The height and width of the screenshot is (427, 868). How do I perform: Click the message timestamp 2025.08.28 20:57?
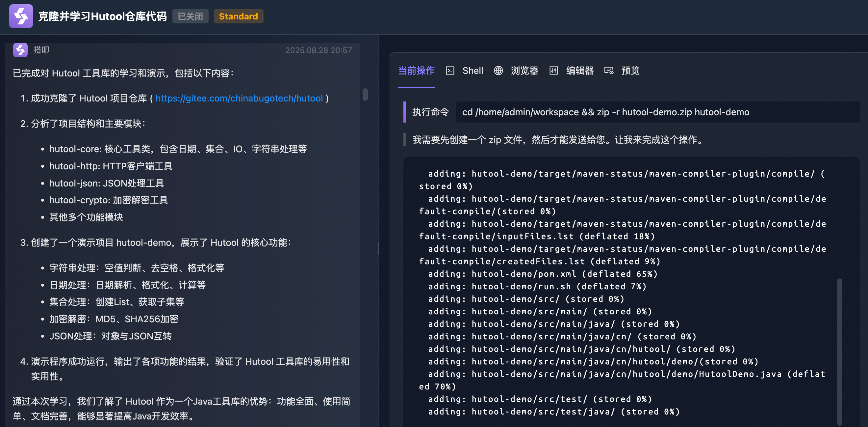(318, 50)
